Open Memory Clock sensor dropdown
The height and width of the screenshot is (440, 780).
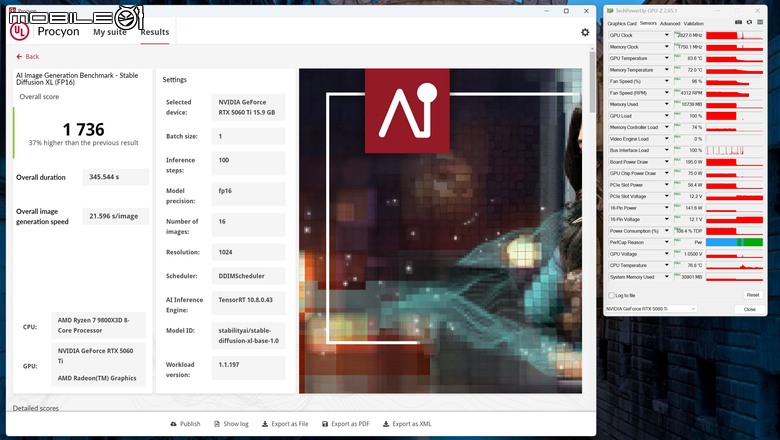click(x=667, y=47)
